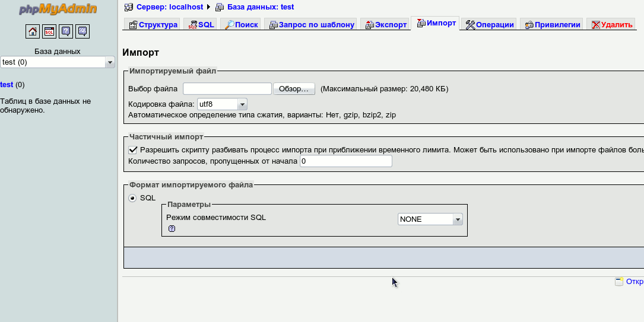Toggle the partial import script checkbox
This screenshot has width=644, height=322.
point(133,150)
